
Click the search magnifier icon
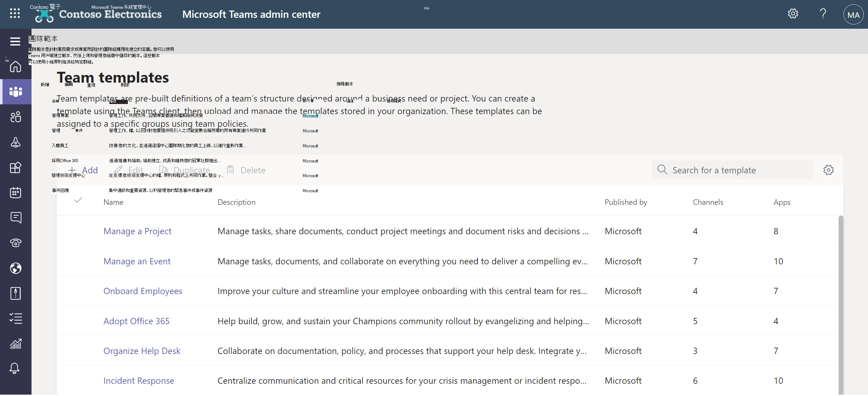click(662, 170)
